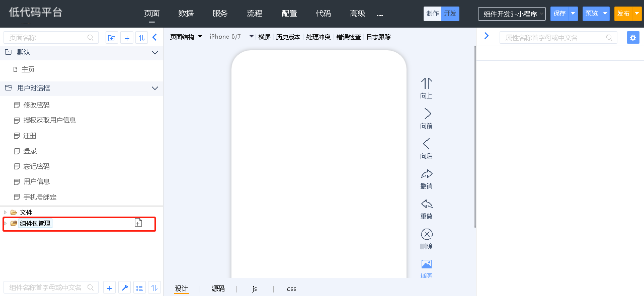644x296 pixels.
Task: Click the 向上 arrow icon
Action: (427, 83)
